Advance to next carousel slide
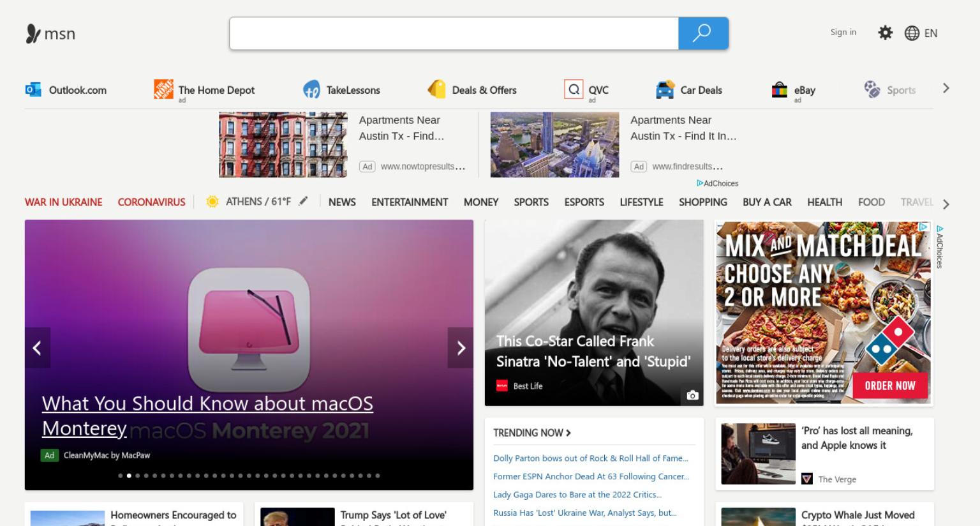This screenshot has width=980, height=526. [461, 347]
